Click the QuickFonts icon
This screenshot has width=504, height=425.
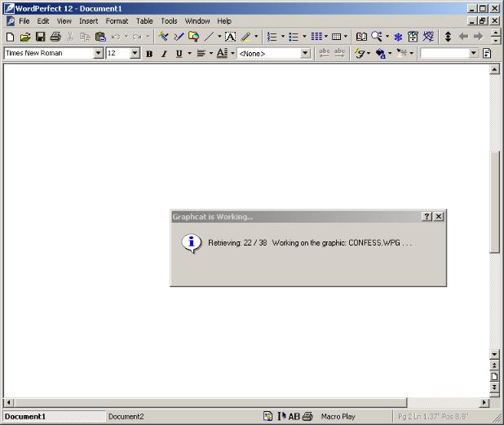point(360,53)
